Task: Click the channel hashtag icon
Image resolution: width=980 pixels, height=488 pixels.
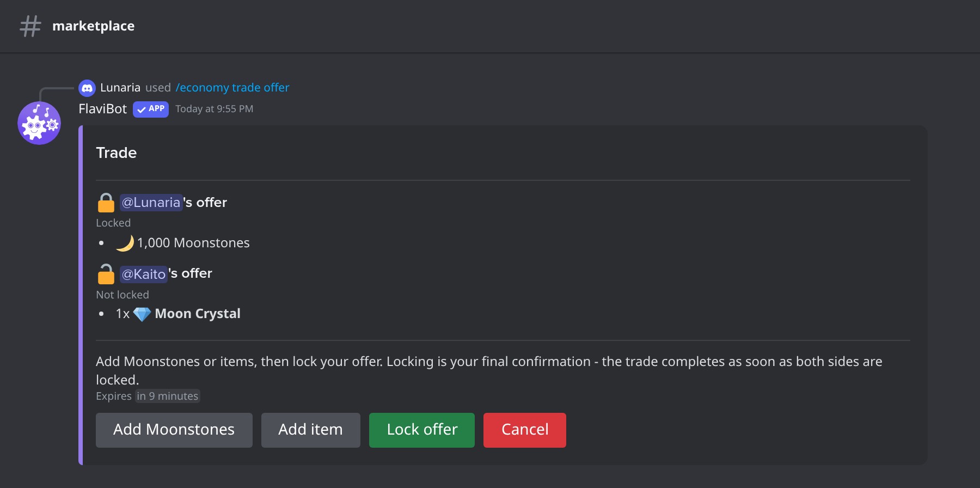Action: coord(30,26)
